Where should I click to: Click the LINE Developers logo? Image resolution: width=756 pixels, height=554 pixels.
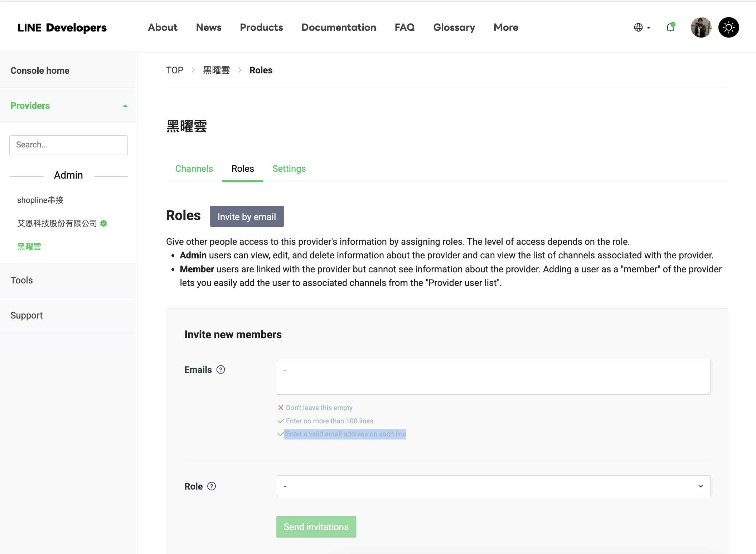coord(62,28)
